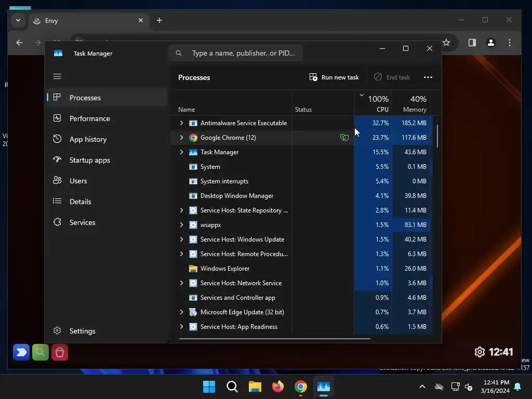Select the Desktop Window Manager row
This screenshot has height=399, width=532.
coord(301,196)
